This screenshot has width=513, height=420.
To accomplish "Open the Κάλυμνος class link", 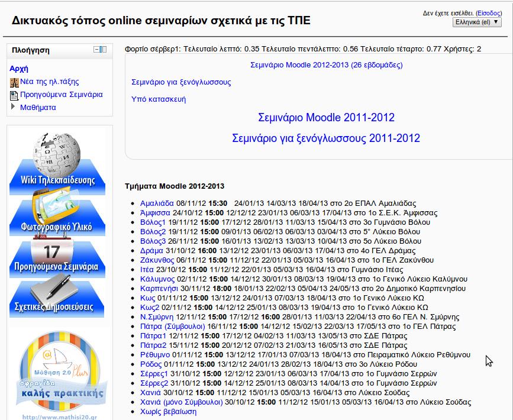I will [x=157, y=279].
